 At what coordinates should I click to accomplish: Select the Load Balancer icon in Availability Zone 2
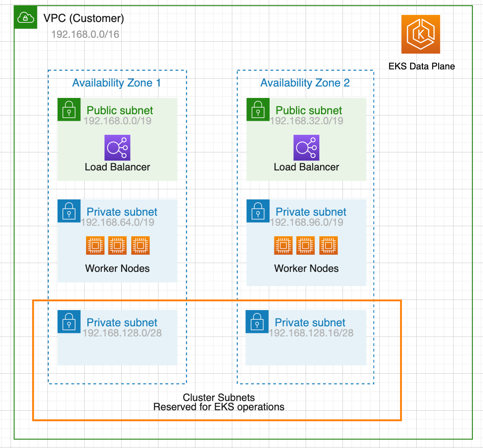click(306, 148)
